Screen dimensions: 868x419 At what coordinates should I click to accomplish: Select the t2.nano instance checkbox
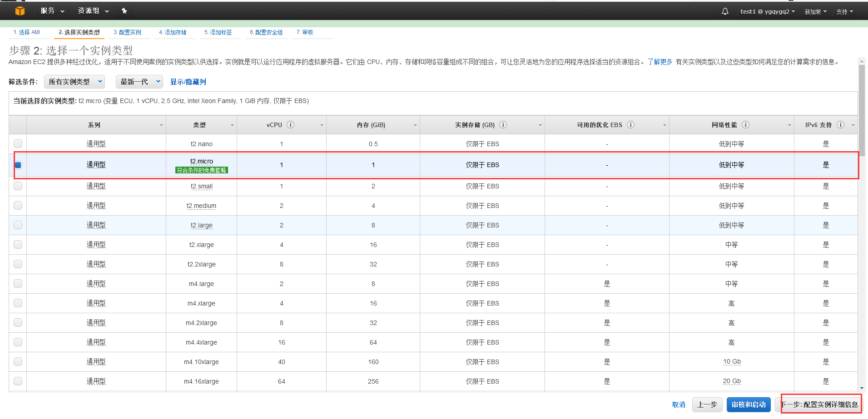pyautogui.click(x=18, y=143)
